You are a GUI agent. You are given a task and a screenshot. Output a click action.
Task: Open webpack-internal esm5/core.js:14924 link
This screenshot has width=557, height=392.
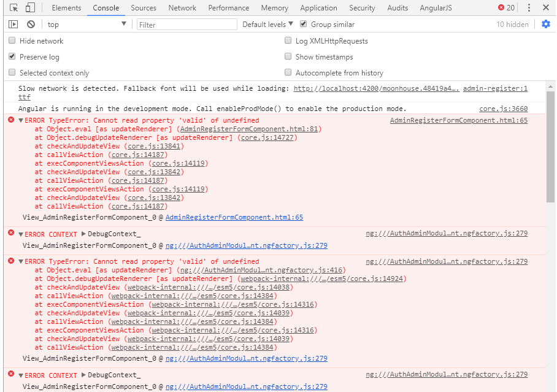click(x=322, y=279)
